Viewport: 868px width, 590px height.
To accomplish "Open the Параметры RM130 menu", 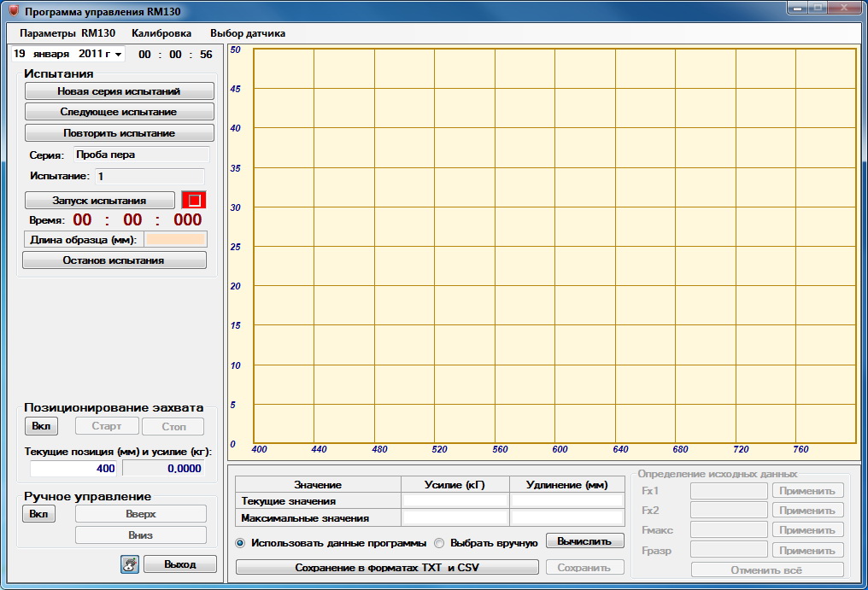I will [67, 33].
